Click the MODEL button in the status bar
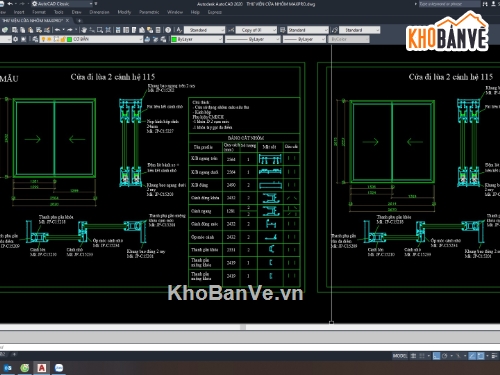Screen dimensions: 500x375 400,356
